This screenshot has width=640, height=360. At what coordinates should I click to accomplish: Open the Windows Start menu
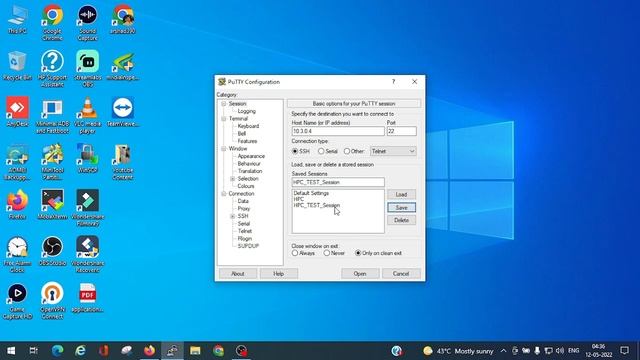click(x=11, y=351)
